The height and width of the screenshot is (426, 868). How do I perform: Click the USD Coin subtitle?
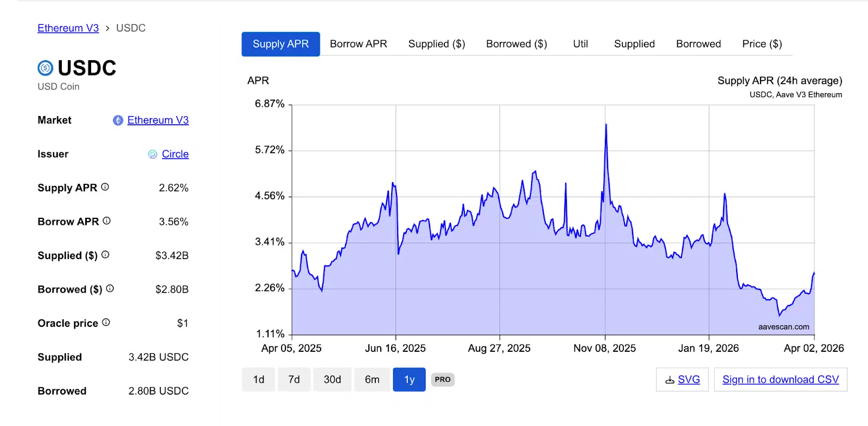click(x=59, y=87)
